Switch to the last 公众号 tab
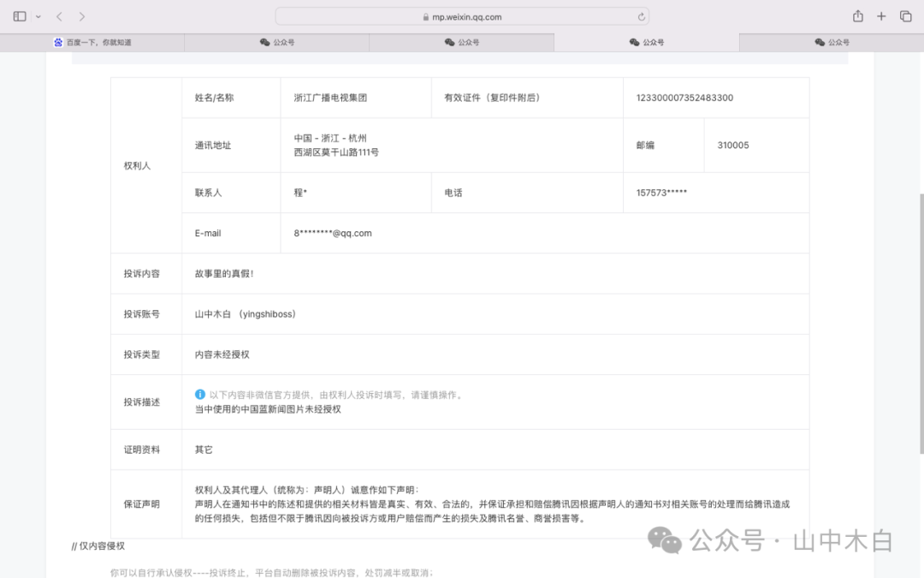 tap(832, 43)
